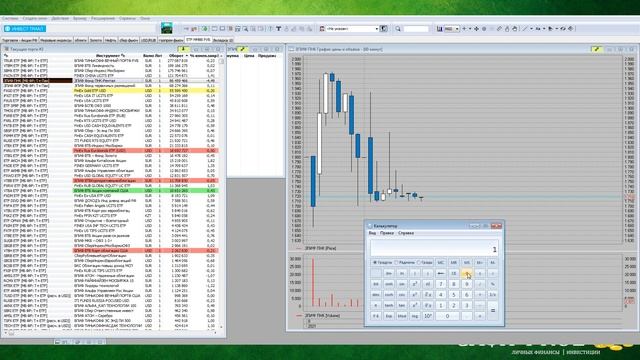Switch to Мировые индексы tab
Image resolution: width=640 pixels, height=360 pixels.
click(56, 40)
